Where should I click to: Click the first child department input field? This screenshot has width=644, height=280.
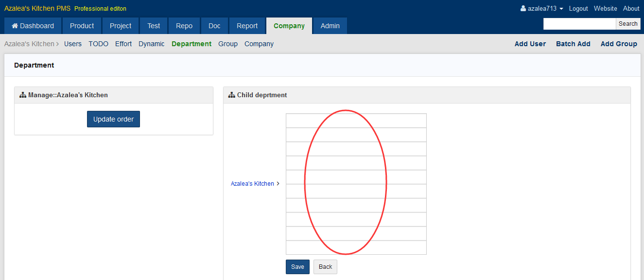pos(356,121)
